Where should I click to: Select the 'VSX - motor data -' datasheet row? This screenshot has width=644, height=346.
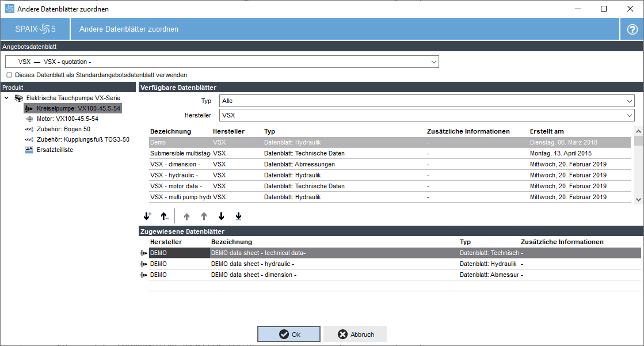coord(390,186)
